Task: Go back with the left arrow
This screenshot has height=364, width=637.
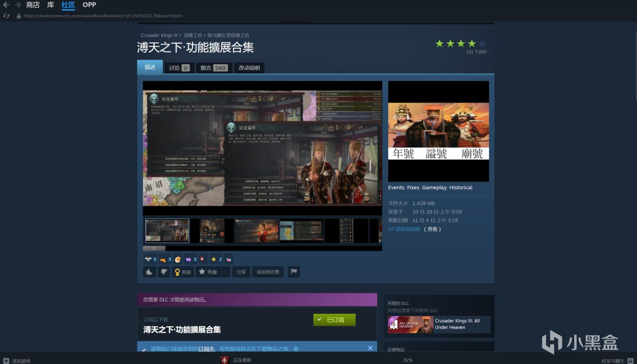Action: tap(6, 5)
